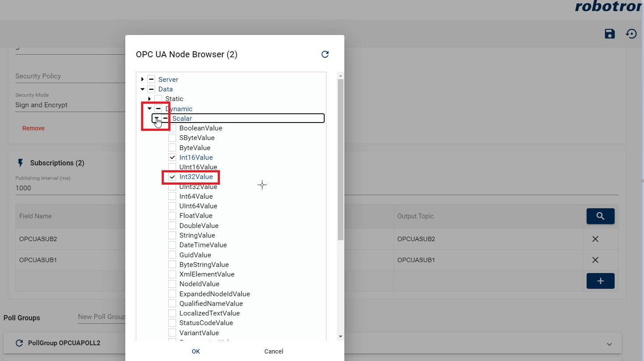Check the SByteValue checkbox

click(172, 138)
